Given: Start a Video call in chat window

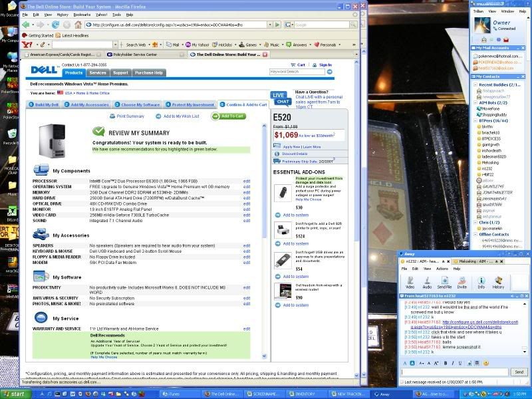Looking at the screenshot, I should [x=410, y=282].
